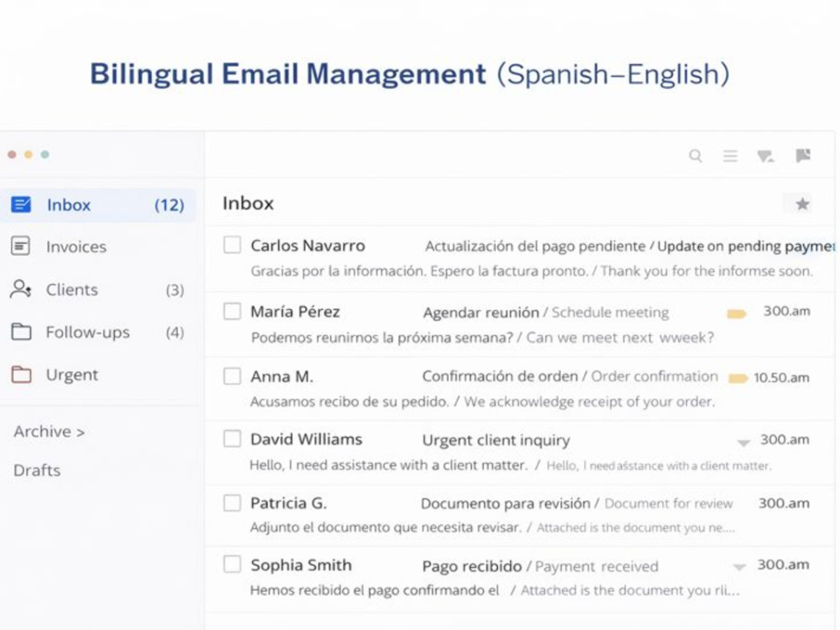Click preview 'Hemos recibido el pago confirmando el'
This screenshot has width=840, height=630.
[375, 591]
